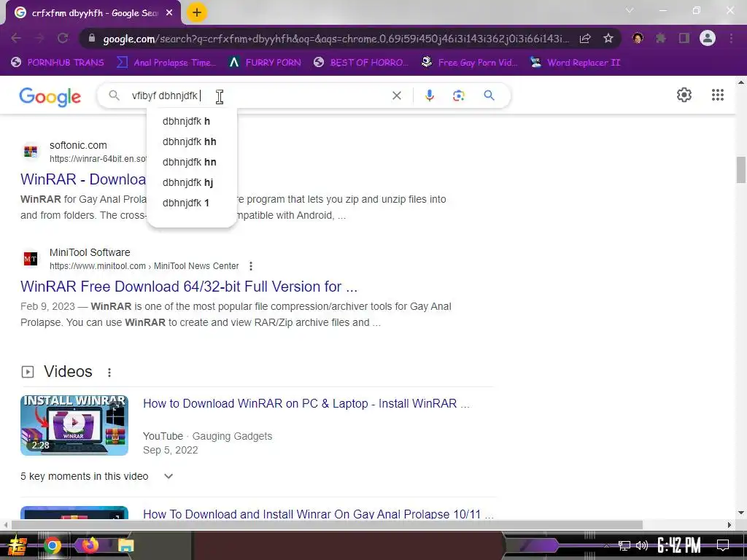Expand '5 key moments in this video'

(x=96, y=476)
